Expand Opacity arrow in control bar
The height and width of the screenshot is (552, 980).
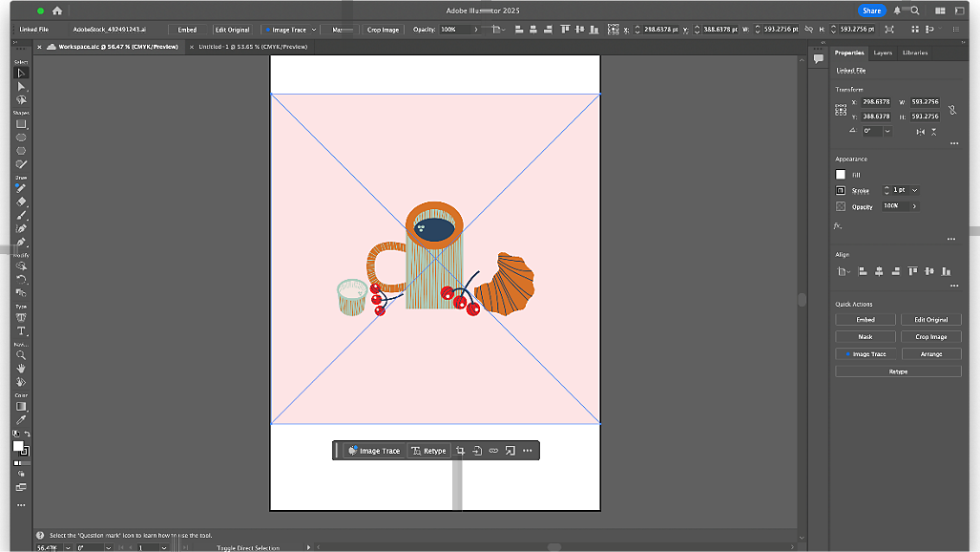click(x=475, y=30)
